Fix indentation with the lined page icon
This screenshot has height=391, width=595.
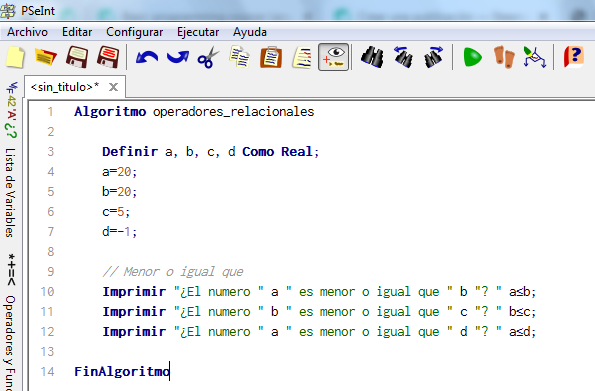click(302, 57)
